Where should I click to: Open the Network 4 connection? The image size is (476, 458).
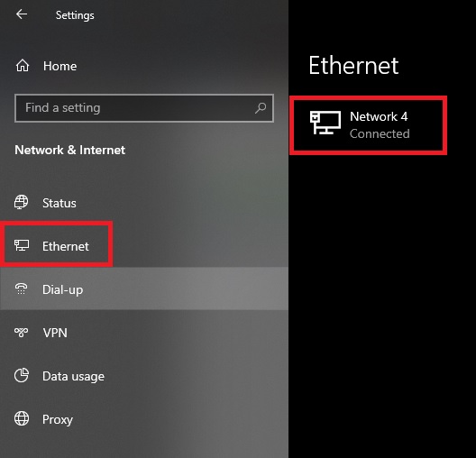point(368,125)
